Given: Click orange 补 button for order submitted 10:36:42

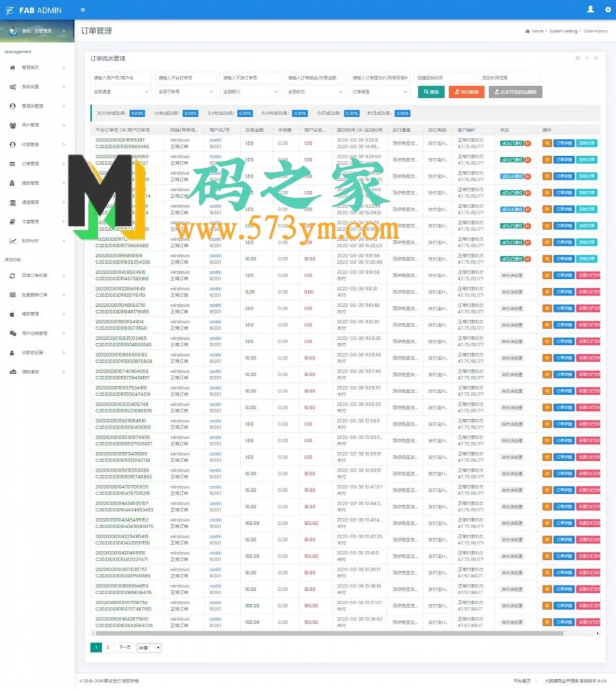Looking at the screenshot, I should 547,622.
